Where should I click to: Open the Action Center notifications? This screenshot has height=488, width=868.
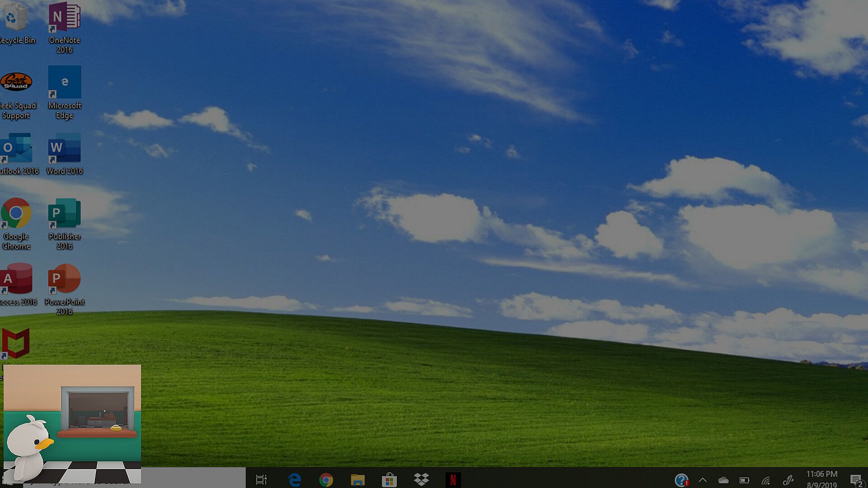click(856, 480)
